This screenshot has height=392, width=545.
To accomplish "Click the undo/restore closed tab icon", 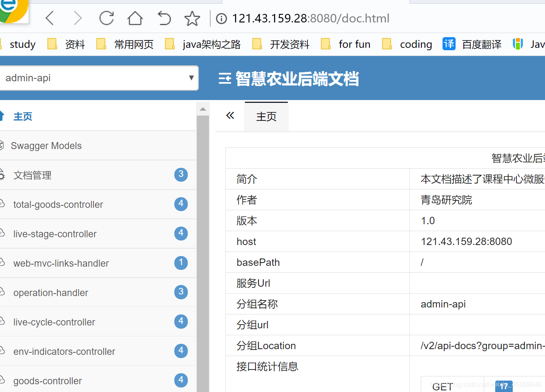I will coord(164,18).
